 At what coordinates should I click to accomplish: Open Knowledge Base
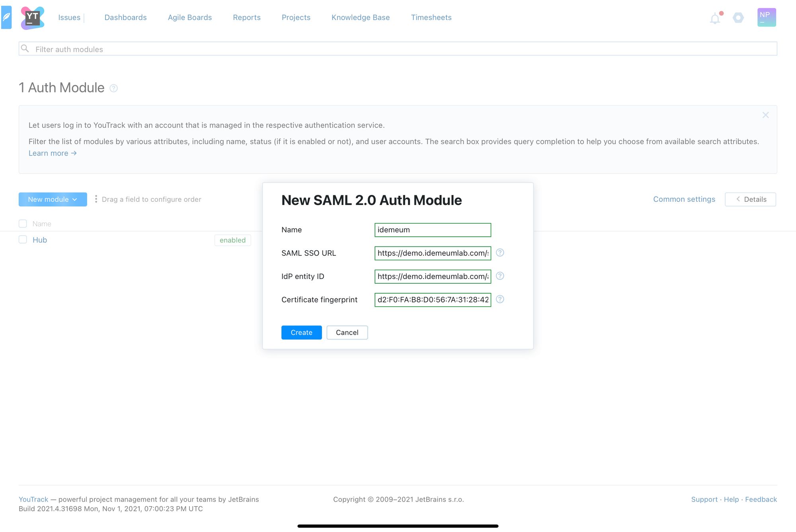tap(361, 18)
